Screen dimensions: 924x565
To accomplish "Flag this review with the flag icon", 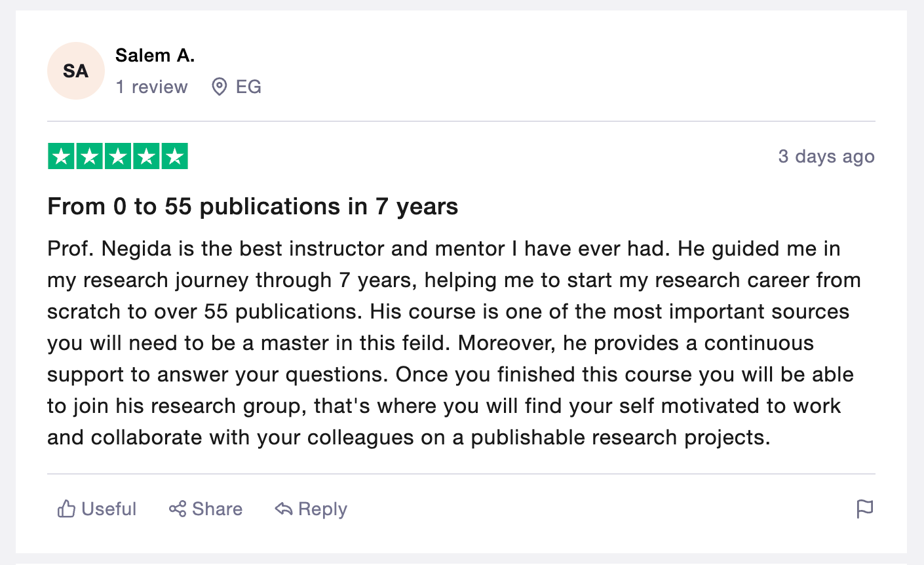I will pyautogui.click(x=865, y=509).
